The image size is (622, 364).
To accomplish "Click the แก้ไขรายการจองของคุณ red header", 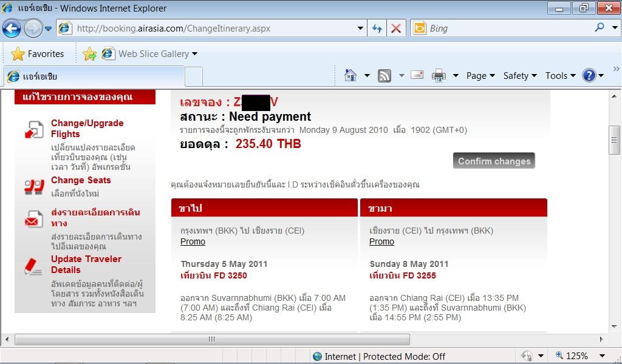I will pos(85,97).
